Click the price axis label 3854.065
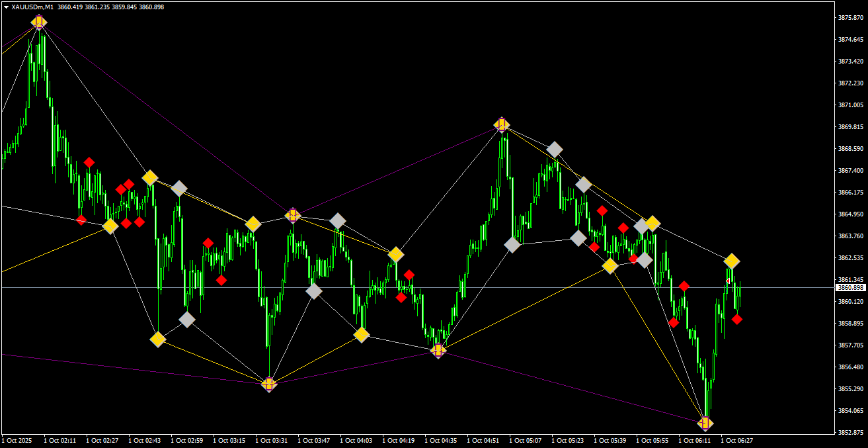This screenshot has height=448, width=868. pyautogui.click(x=851, y=410)
